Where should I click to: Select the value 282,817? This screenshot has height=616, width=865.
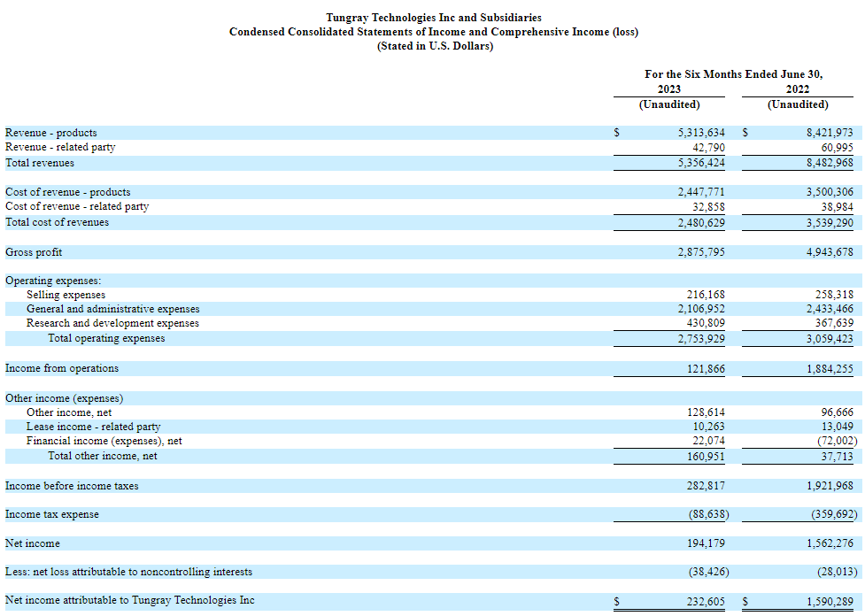[706, 486]
